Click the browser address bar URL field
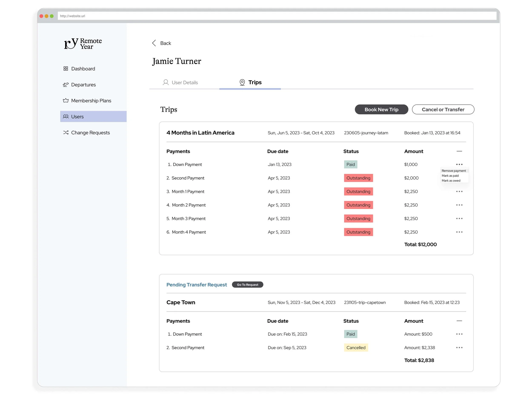The image size is (532, 399). pos(277,16)
